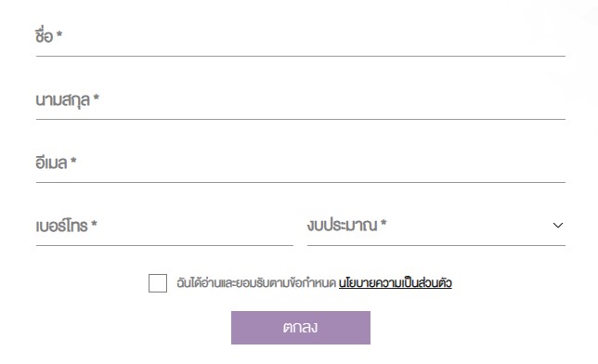Click the อีเมล label text
This screenshot has height=364, width=598.
coord(51,162)
